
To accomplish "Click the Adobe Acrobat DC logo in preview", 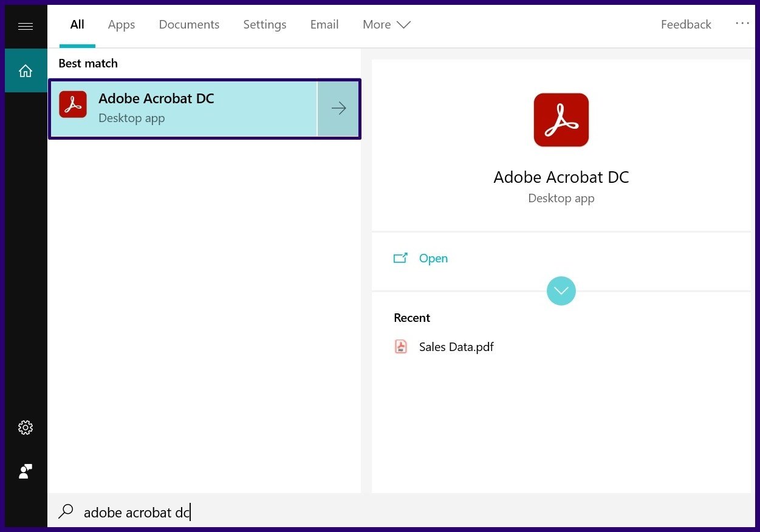I will click(x=561, y=120).
